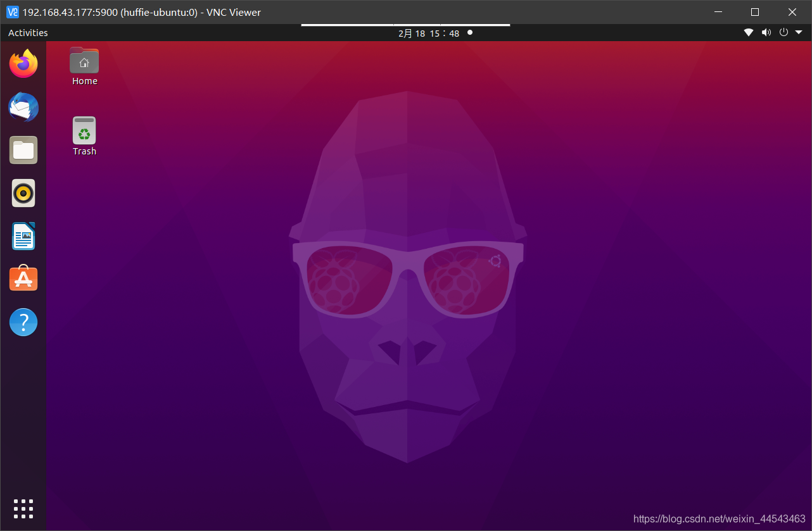The width and height of the screenshot is (812, 531).
Task: Open LibreOffice Writer from the dock
Action: (x=23, y=236)
